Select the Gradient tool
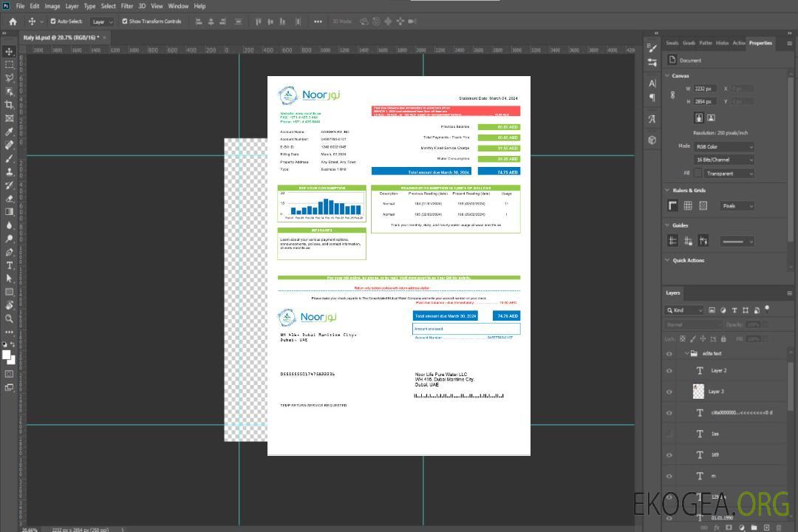This screenshot has width=798, height=532. 9,212
